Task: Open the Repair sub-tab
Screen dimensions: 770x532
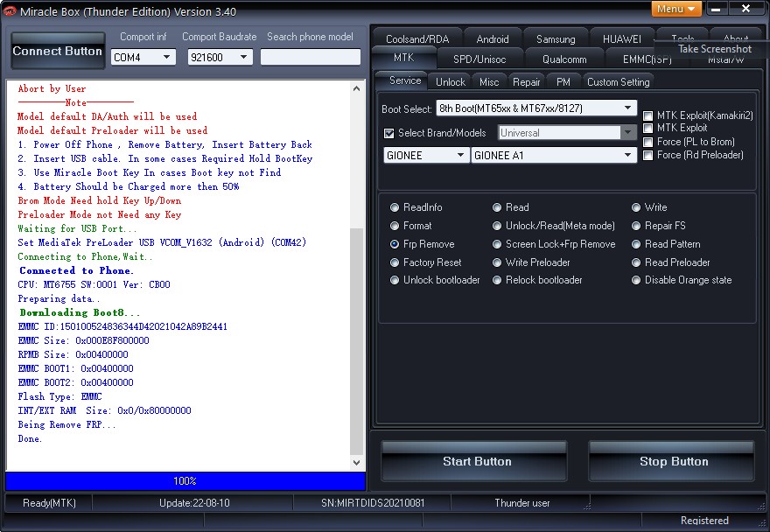Action: click(x=526, y=82)
